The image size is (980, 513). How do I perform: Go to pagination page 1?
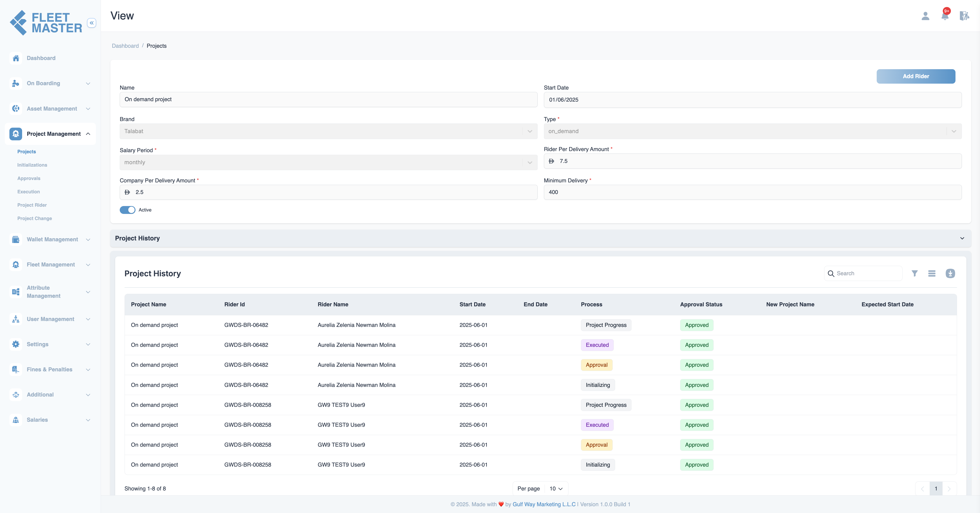(x=936, y=489)
